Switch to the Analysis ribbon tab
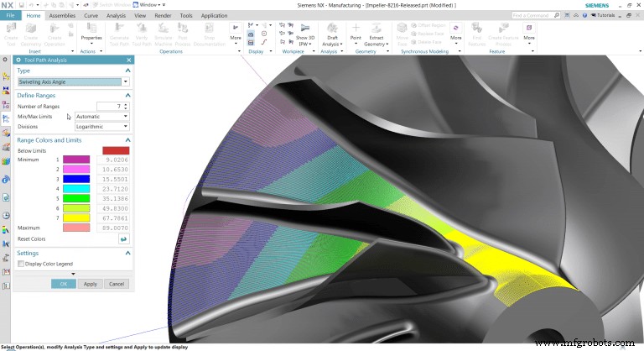The width and height of the screenshot is (644, 351). click(116, 16)
